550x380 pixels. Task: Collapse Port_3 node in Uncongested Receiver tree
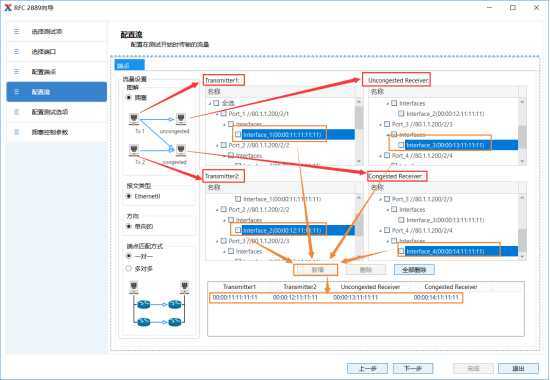tap(381, 125)
